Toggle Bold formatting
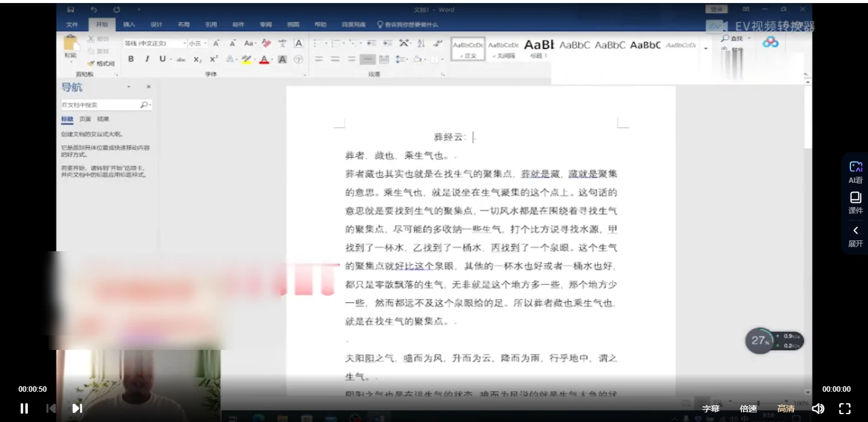The image size is (868, 422). 131,59
